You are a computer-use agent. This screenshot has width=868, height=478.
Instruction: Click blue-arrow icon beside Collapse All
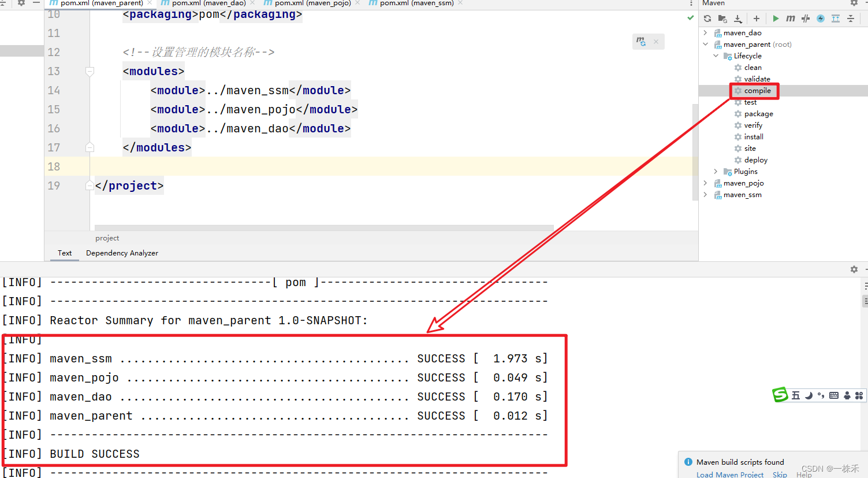click(x=836, y=18)
